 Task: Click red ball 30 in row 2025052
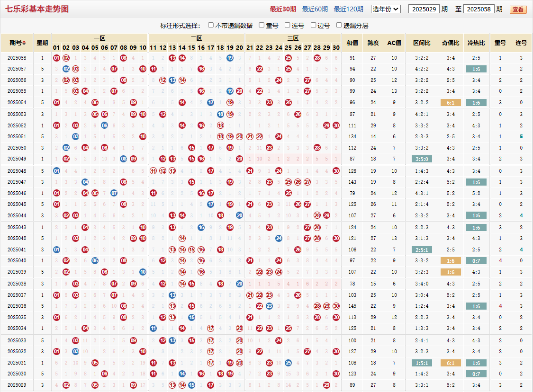coord(336,125)
